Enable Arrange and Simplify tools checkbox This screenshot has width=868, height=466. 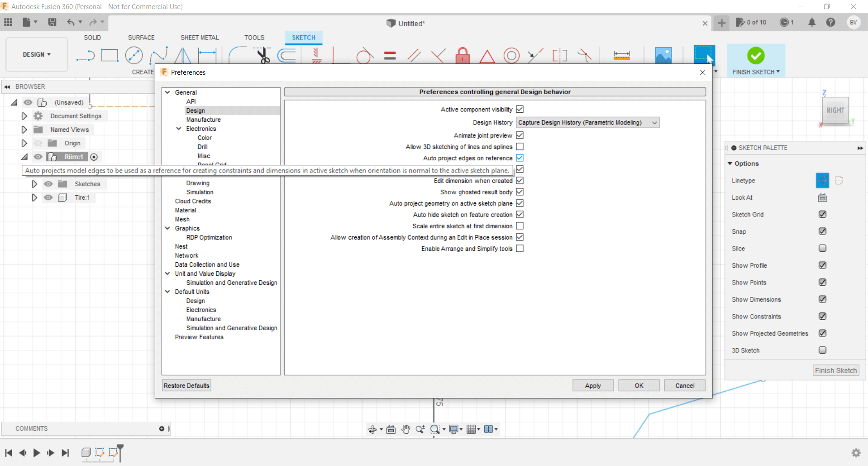[520, 249]
